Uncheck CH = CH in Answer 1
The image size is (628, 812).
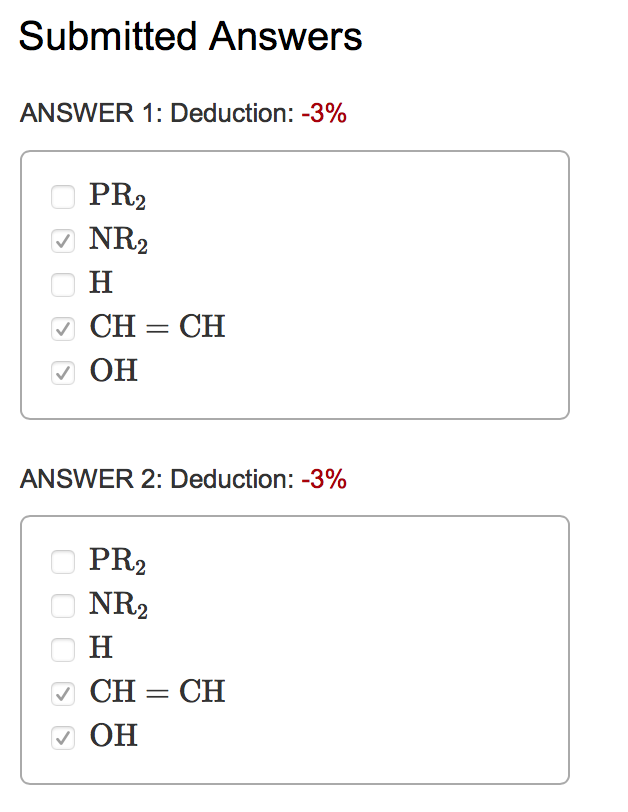(62, 328)
